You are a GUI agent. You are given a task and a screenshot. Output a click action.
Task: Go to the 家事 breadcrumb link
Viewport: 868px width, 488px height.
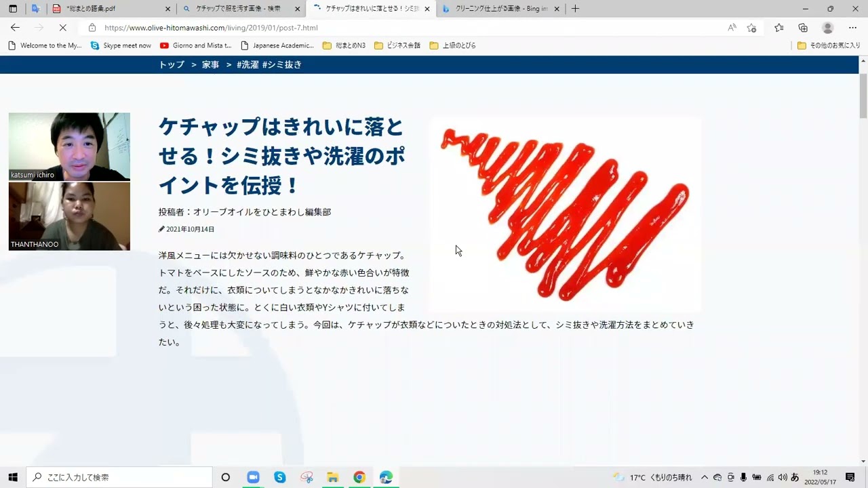pyautogui.click(x=210, y=64)
